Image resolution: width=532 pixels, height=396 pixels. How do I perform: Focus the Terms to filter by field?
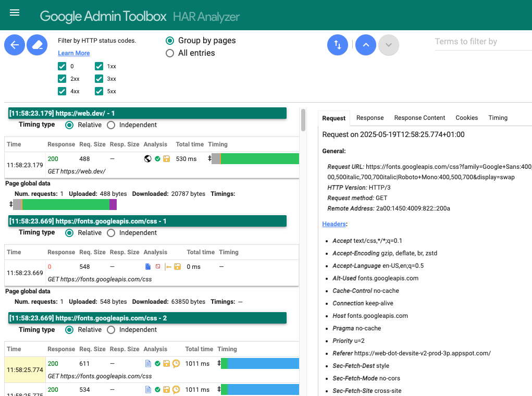pos(483,42)
